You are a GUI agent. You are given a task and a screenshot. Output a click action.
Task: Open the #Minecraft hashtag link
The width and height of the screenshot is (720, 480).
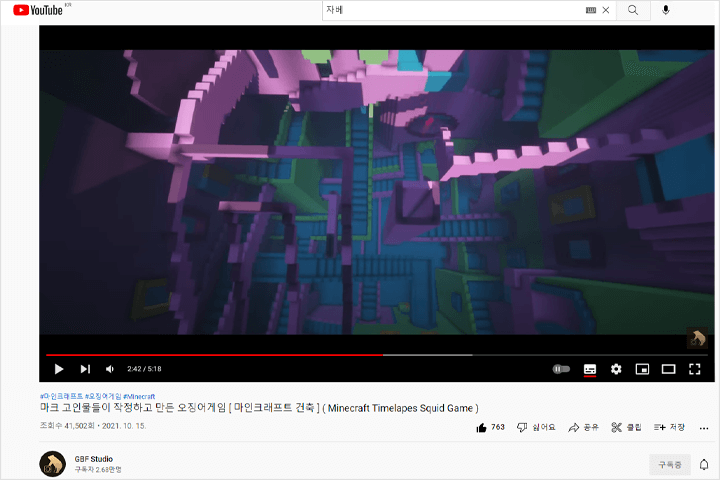[139, 396]
